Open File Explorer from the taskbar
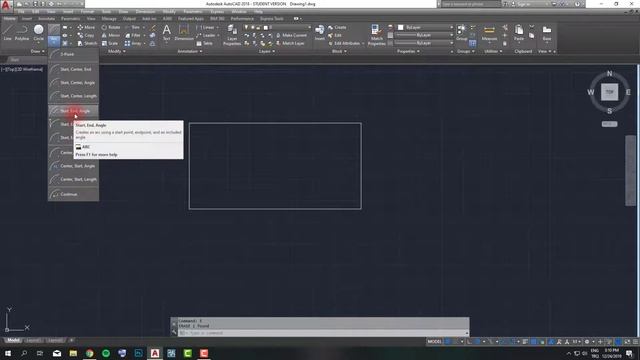The image size is (640, 360). [73, 353]
